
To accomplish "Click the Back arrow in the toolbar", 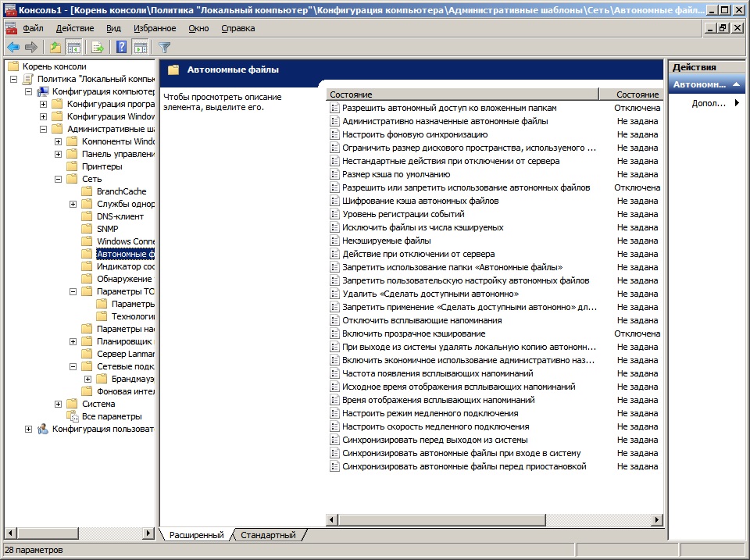I will pos(13,47).
